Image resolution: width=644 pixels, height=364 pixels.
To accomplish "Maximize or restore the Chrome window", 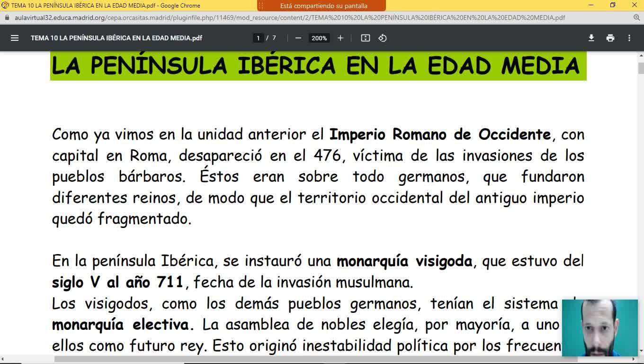I will [x=613, y=5].
